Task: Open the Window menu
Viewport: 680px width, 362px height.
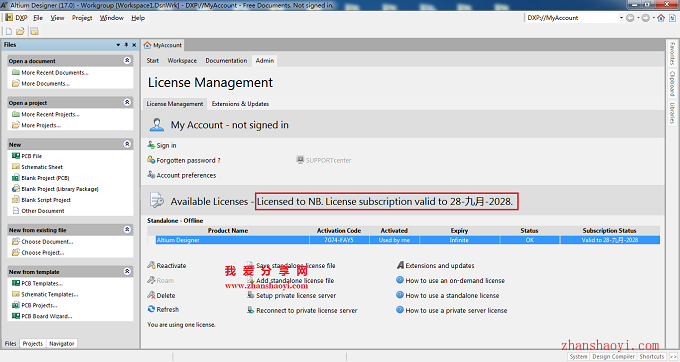Action: (111, 18)
